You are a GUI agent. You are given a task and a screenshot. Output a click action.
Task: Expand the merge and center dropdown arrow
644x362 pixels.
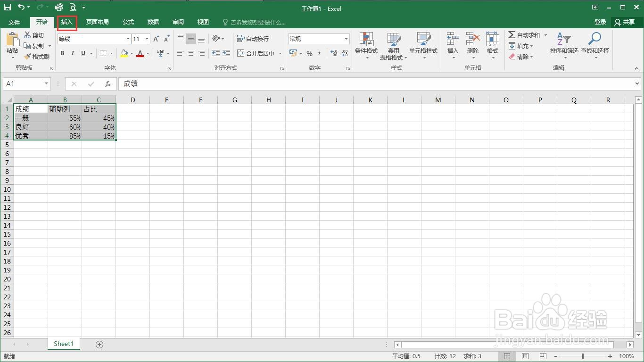(280, 53)
